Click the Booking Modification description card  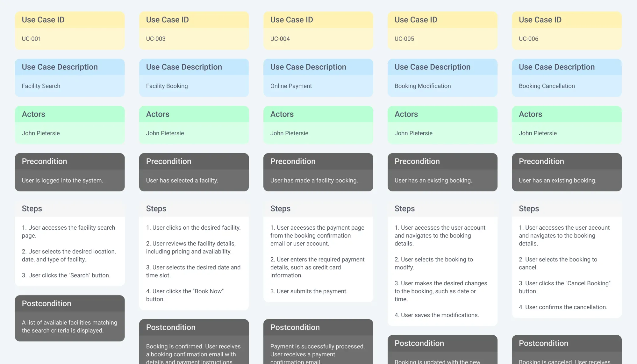coord(442,78)
